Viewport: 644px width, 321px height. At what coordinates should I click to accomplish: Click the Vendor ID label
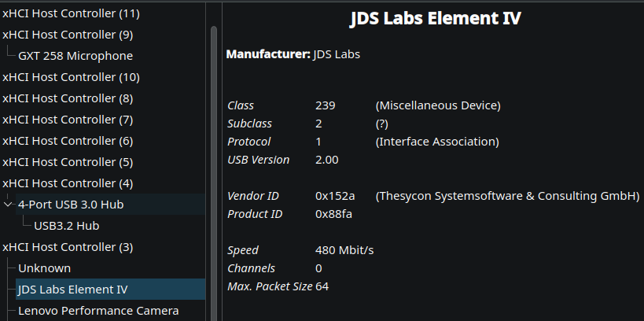[x=253, y=196]
